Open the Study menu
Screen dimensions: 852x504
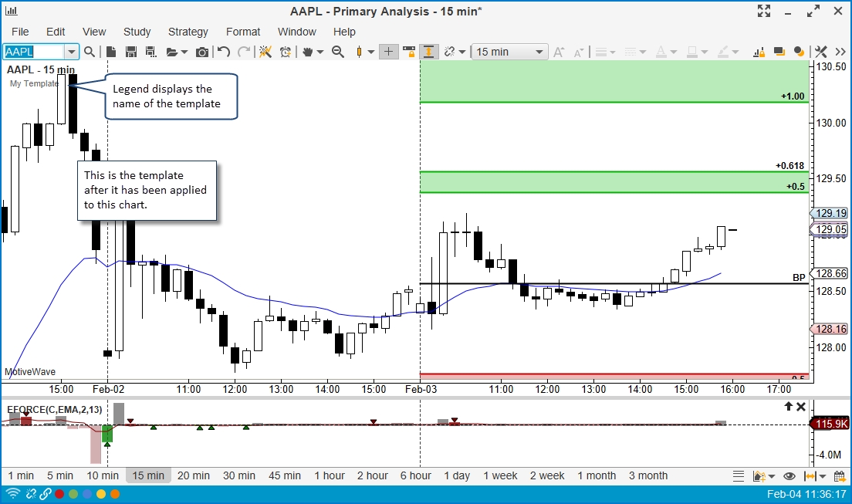coord(137,32)
